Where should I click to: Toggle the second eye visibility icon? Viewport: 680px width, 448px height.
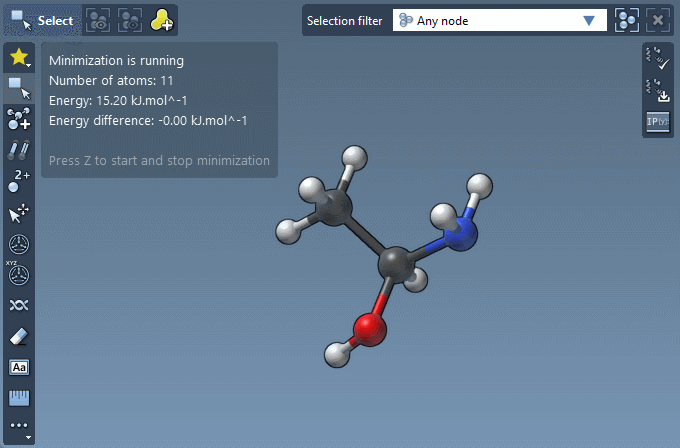(x=129, y=20)
